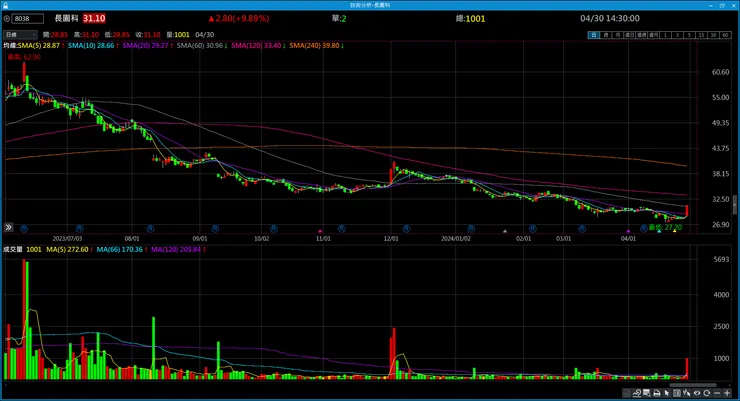Select the 15-minute timeframe button

tap(701, 35)
